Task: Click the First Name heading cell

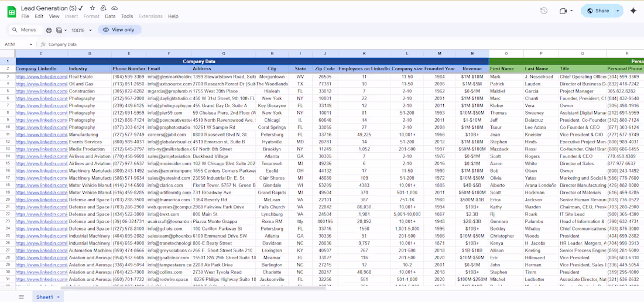Action: pyautogui.click(x=506, y=69)
